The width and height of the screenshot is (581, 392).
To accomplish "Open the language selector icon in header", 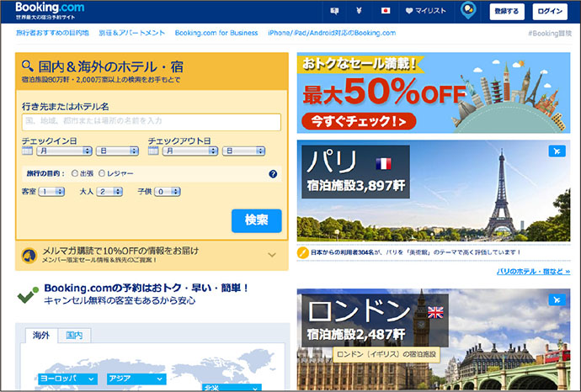I will (334, 11).
